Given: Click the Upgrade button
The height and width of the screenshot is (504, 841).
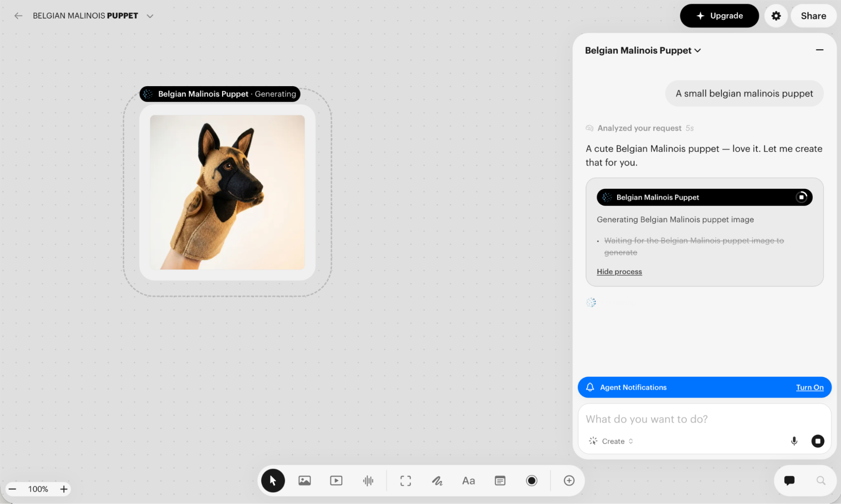Looking at the screenshot, I should tap(719, 16).
